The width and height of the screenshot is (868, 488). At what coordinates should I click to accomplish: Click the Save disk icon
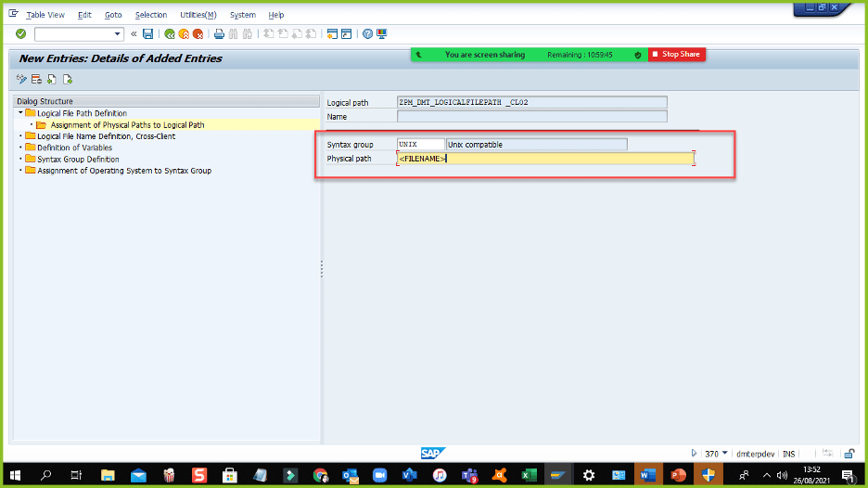147,34
